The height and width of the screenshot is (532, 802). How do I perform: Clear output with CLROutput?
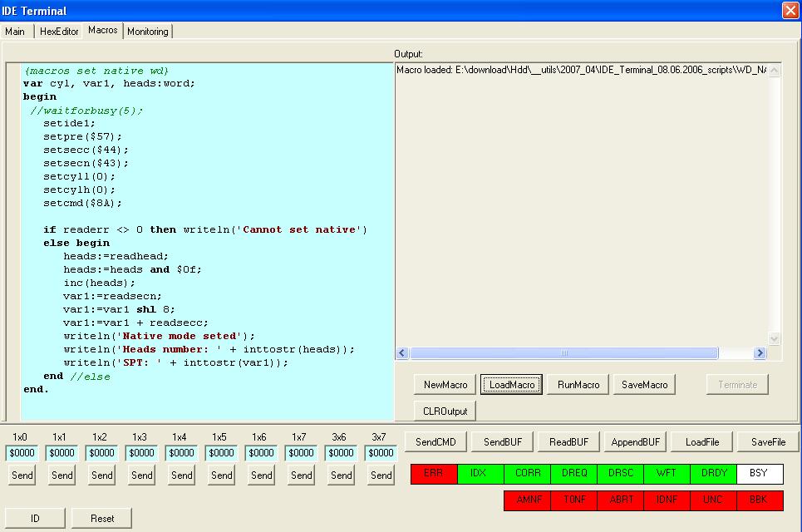[x=445, y=411]
